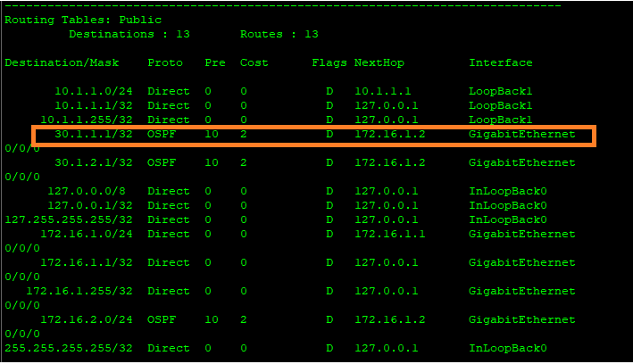
Task: Click destination 172.16.1.0/24
Action: click(x=87, y=235)
